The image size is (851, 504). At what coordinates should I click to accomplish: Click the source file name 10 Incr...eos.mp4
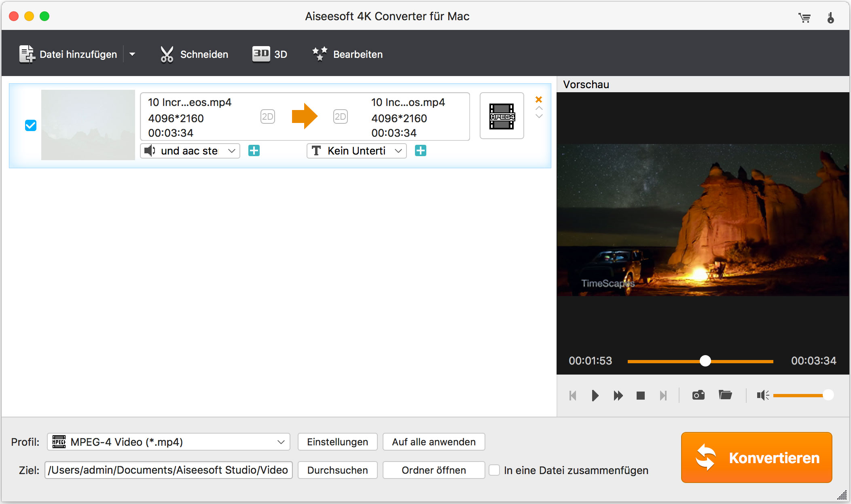(x=190, y=102)
